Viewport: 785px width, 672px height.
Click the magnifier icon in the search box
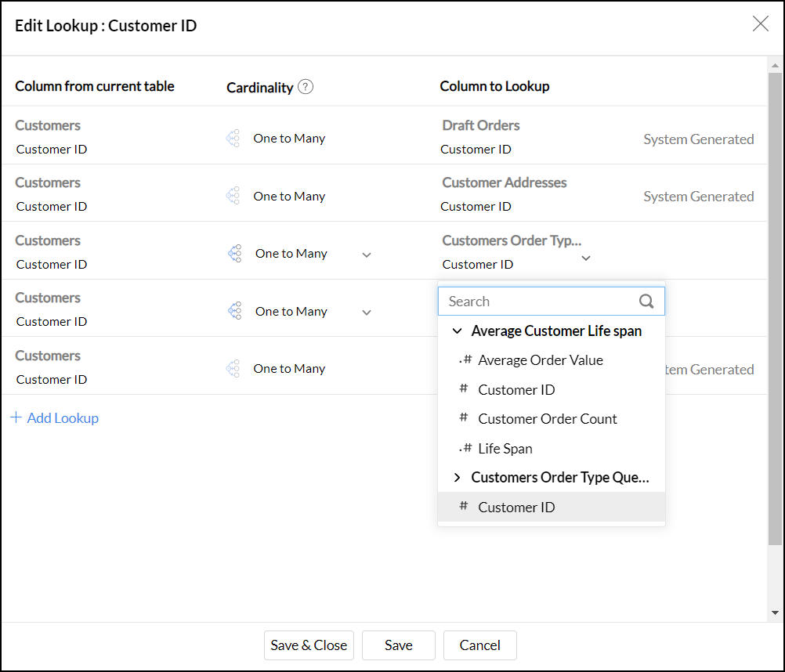click(646, 302)
